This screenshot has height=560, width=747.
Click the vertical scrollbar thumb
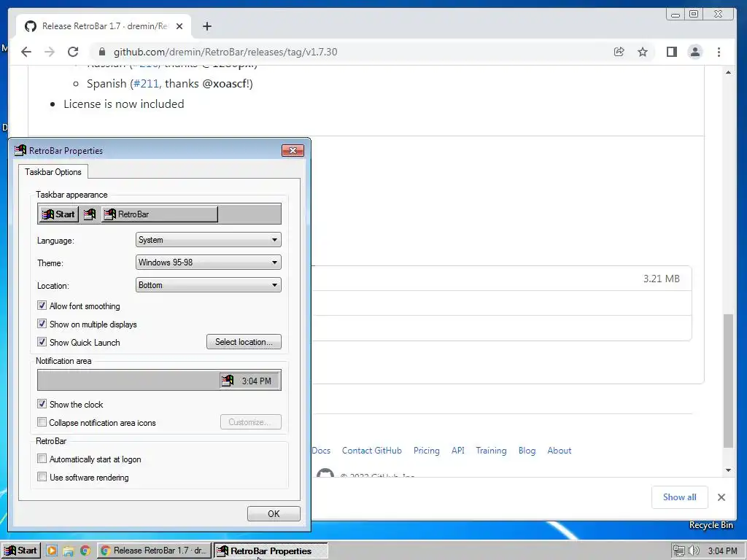click(x=728, y=381)
